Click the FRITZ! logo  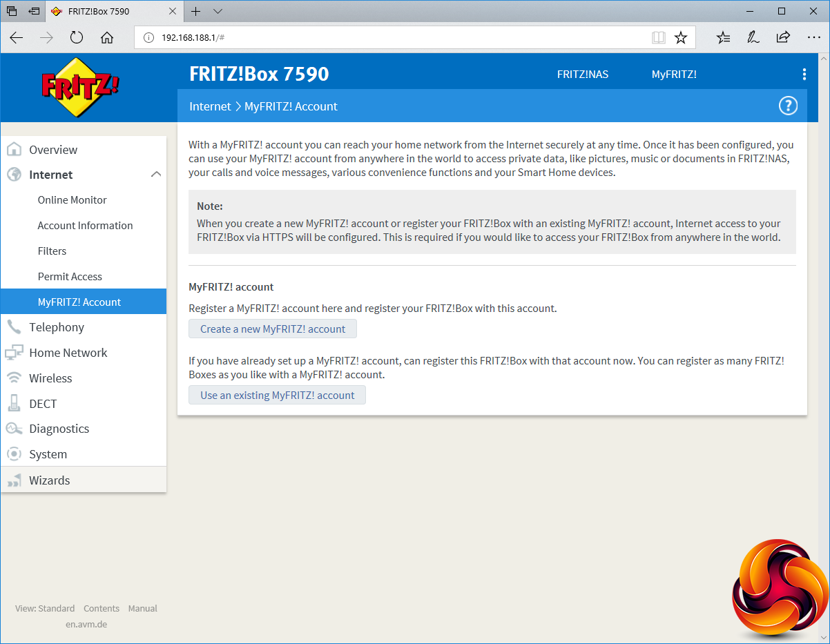coord(80,87)
